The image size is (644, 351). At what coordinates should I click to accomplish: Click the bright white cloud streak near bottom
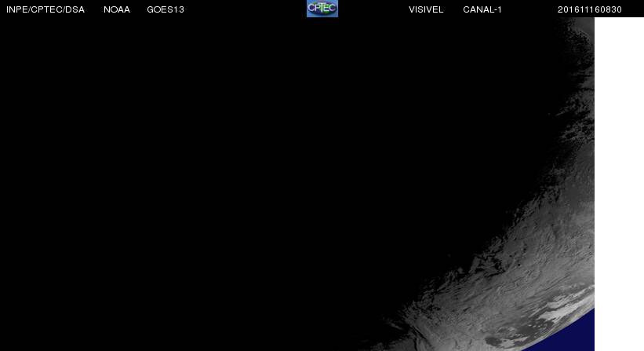pos(553,312)
